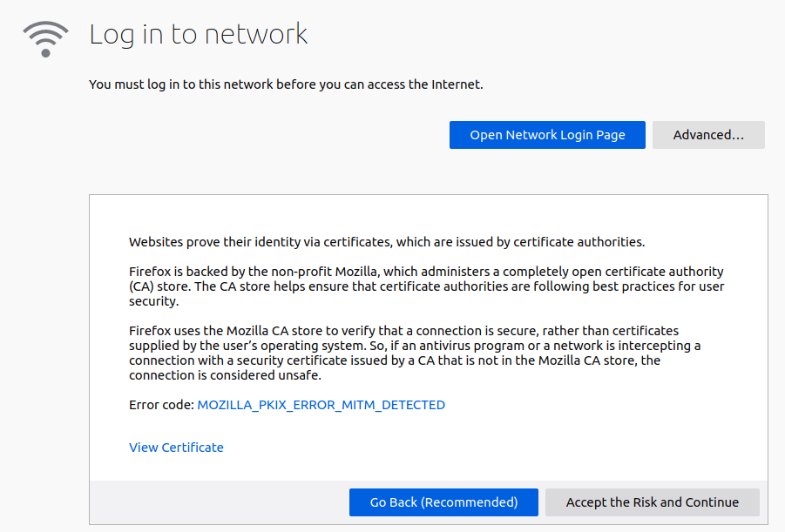Open the View Certificate link
The image size is (785, 532).
(176, 448)
